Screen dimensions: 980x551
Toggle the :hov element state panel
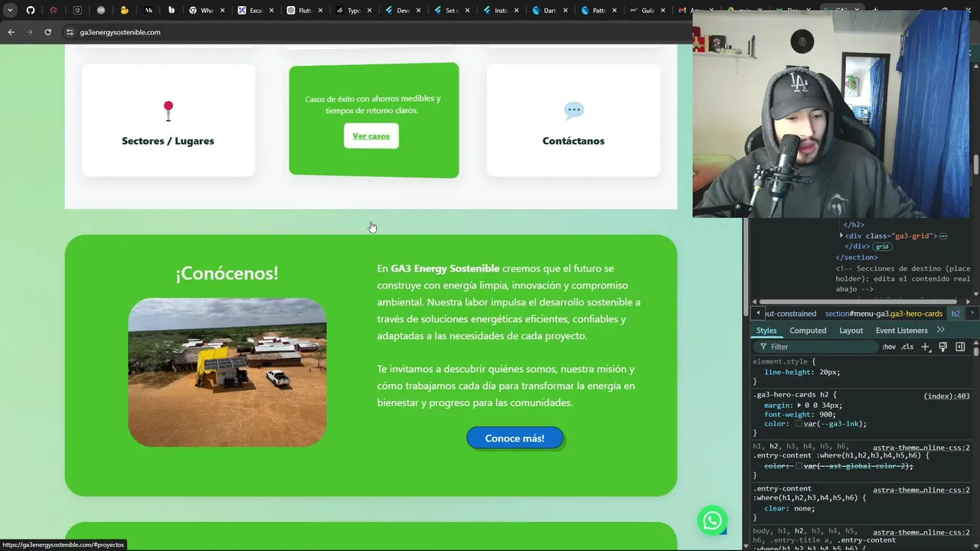(x=889, y=347)
